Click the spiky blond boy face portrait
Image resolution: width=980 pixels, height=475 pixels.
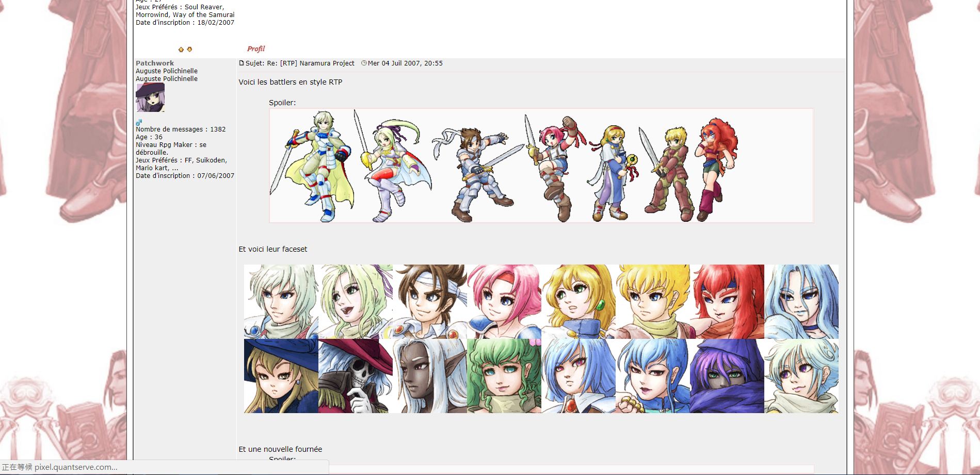point(653,302)
